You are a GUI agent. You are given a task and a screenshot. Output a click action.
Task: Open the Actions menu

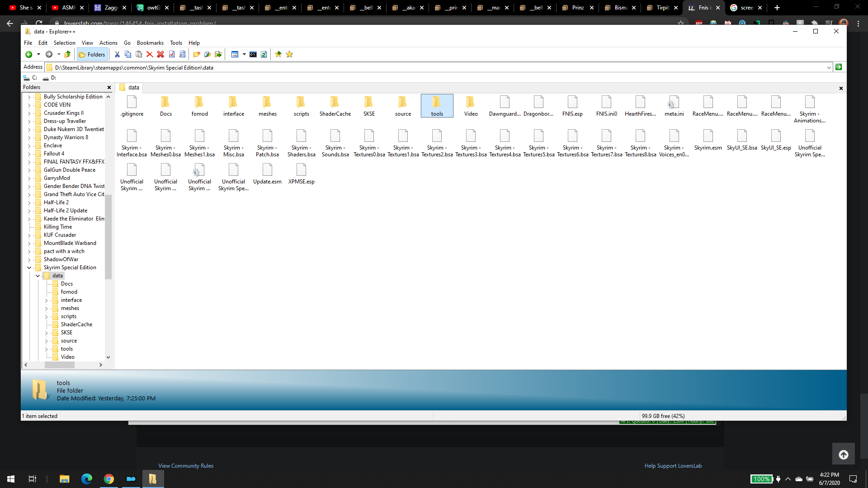[108, 43]
